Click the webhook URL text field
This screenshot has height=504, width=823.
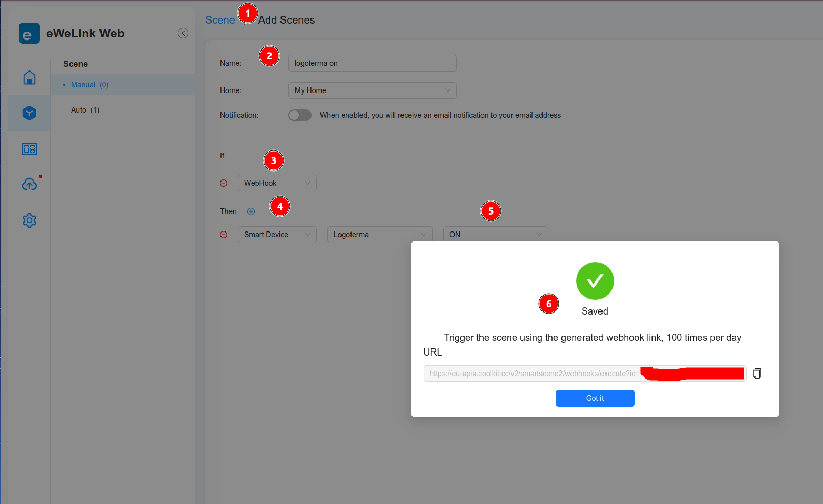coord(585,374)
